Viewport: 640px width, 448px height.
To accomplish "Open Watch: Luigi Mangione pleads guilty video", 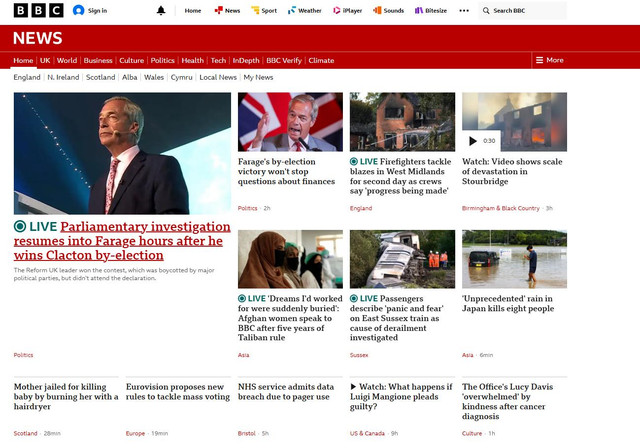I will [401, 397].
